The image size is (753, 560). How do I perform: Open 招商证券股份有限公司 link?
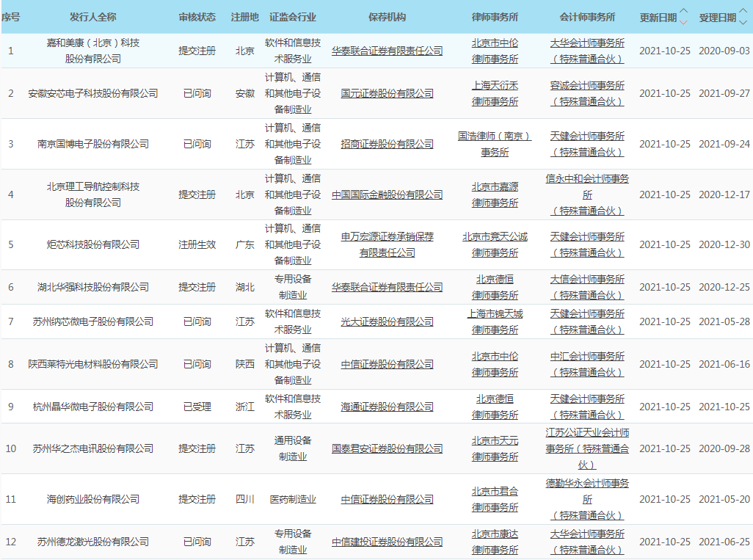(x=387, y=144)
